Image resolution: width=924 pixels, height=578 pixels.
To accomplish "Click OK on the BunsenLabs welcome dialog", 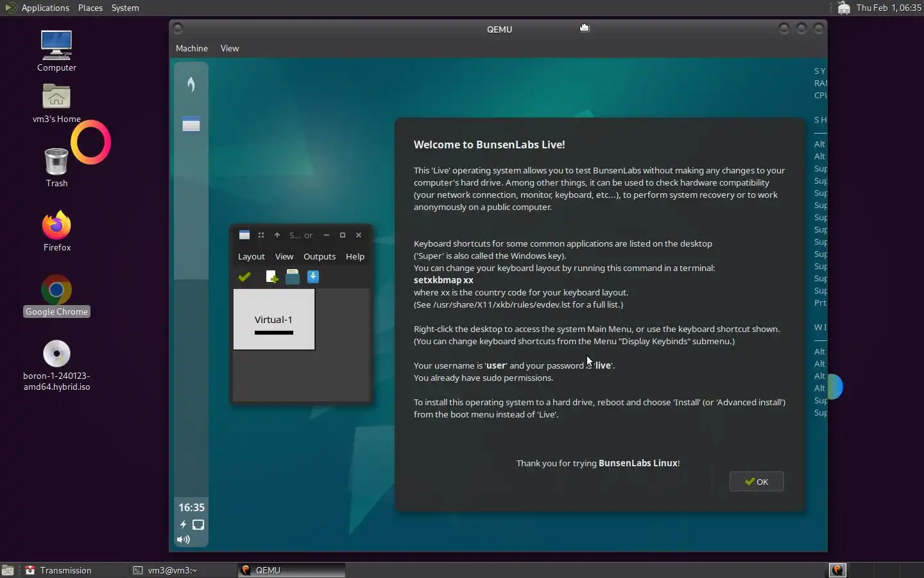I will click(x=757, y=482).
